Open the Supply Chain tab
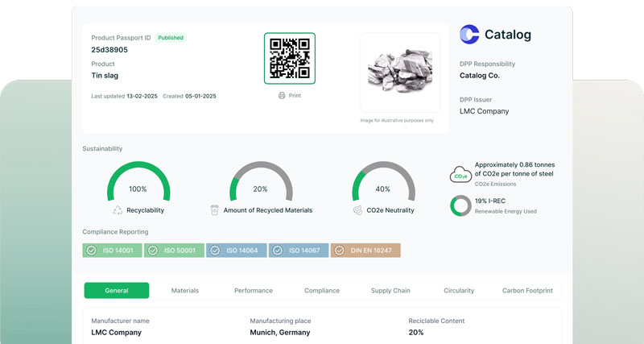Viewport: 644px width, 344px height. click(390, 291)
